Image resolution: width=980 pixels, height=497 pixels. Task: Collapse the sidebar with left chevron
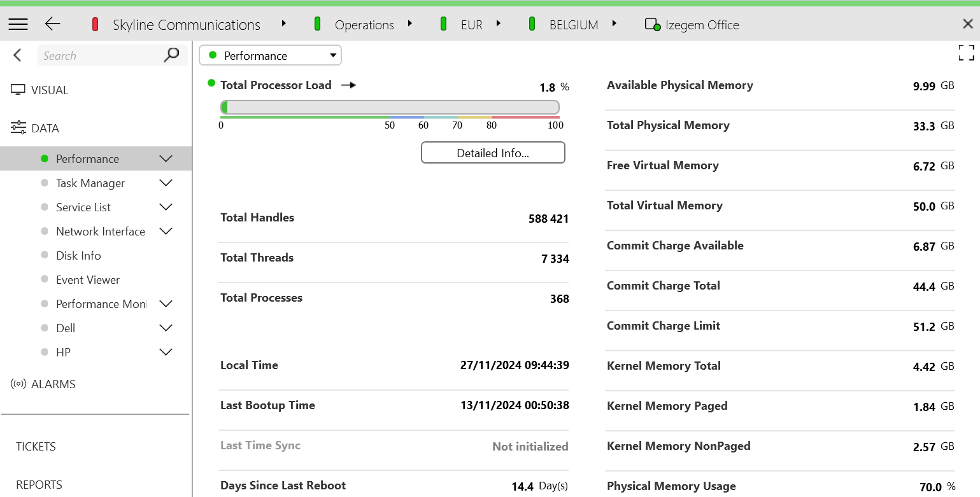17,55
